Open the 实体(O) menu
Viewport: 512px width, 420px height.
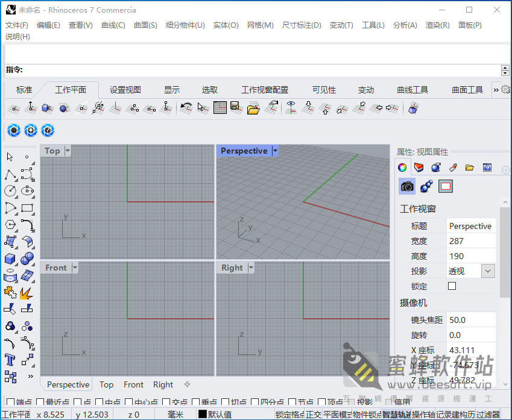[x=226, y=25]
